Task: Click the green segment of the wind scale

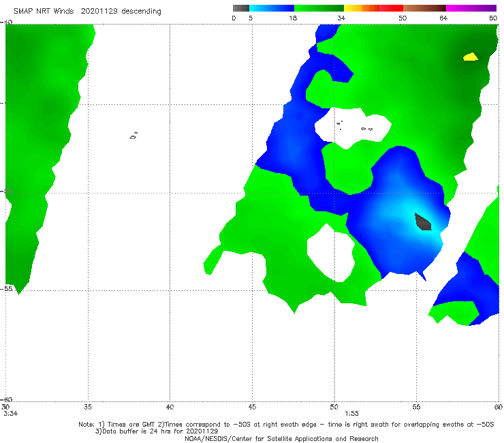Action: tap(319, 8)
